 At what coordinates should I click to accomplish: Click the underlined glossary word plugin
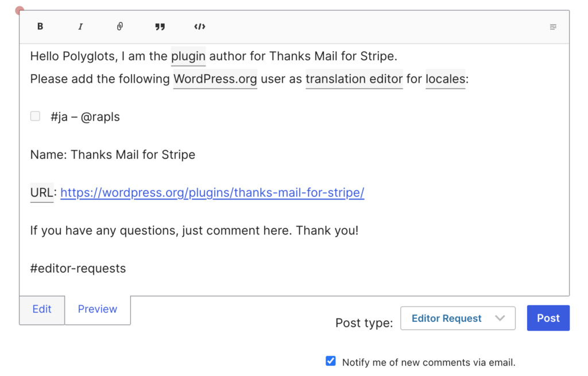point(188,56)
